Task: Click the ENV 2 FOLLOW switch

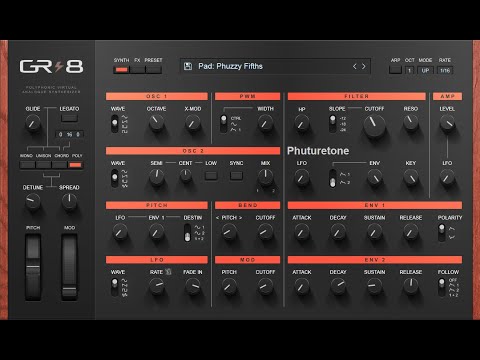Action: pos(441,287)
